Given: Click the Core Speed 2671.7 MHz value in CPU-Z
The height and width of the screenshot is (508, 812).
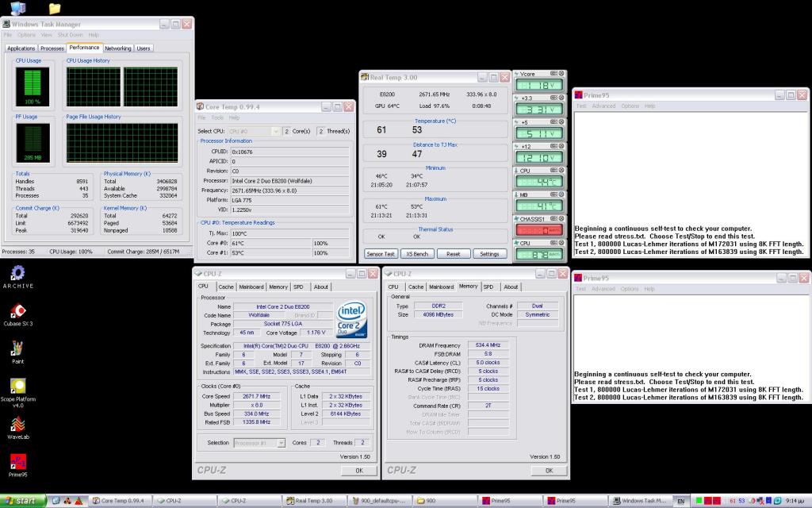Looking at the screenshot, I should pyautogui.click(x=256, y=396).
